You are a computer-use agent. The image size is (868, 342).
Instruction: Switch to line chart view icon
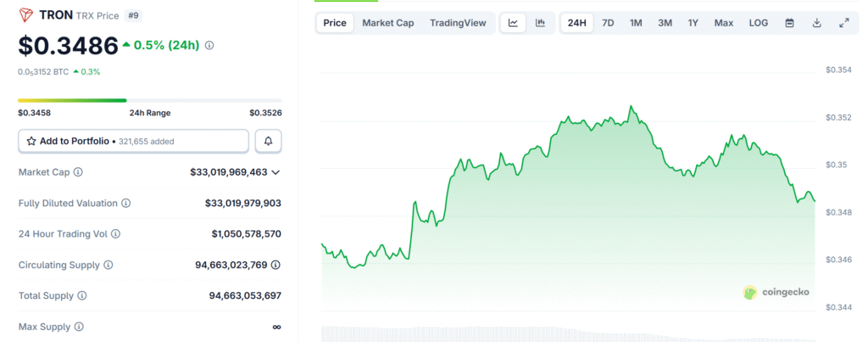[513, 23]
